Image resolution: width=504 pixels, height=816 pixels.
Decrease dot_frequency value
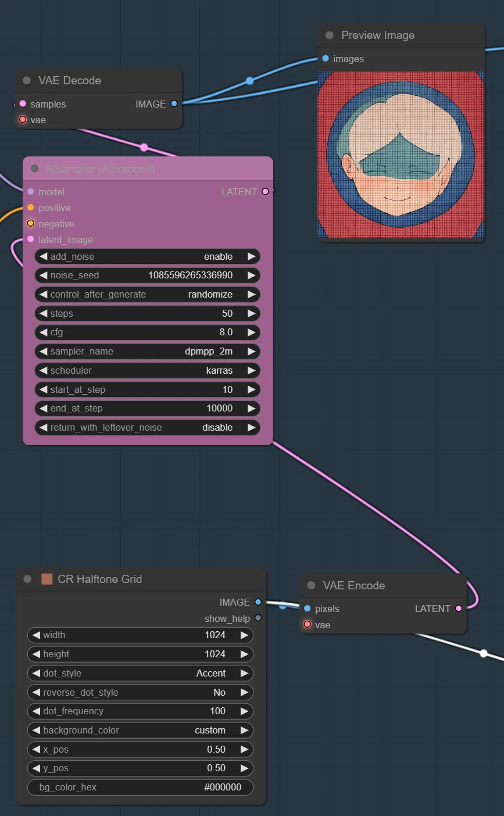pos(36,711)
